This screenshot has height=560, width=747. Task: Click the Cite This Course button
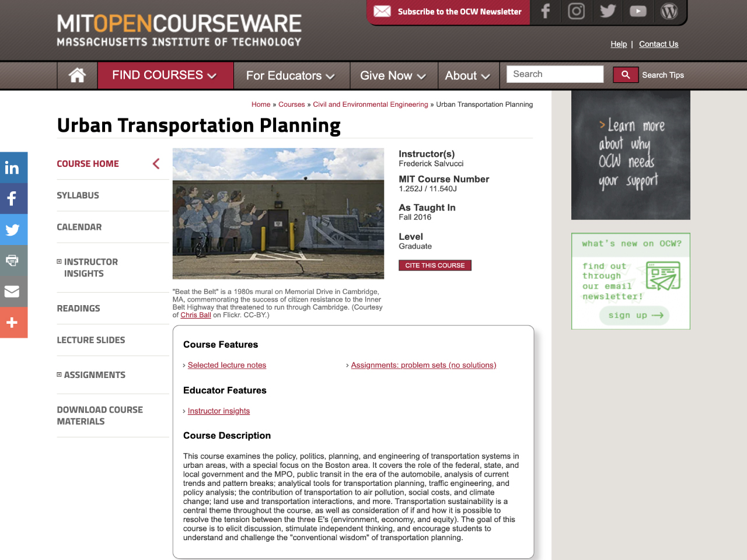(x=435, y=265)
